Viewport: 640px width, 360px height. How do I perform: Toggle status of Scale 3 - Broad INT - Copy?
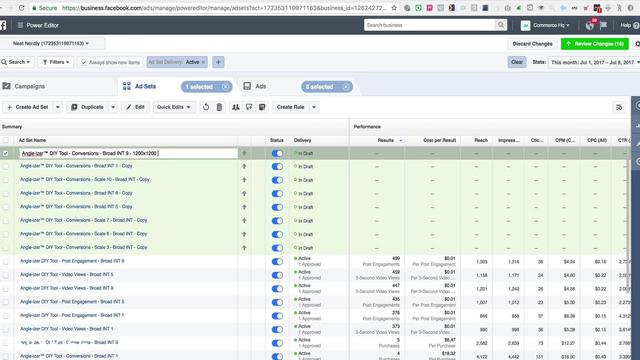coord(277,248)
